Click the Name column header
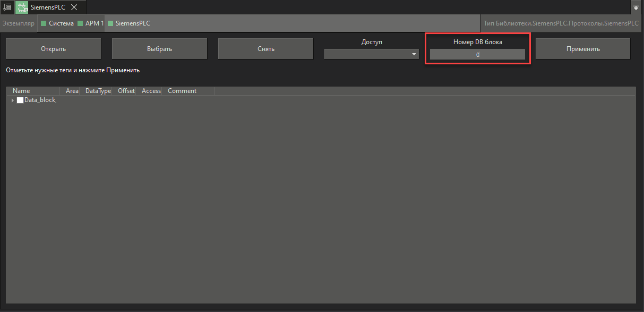This screenshot has width=644, height=312. 21,90
